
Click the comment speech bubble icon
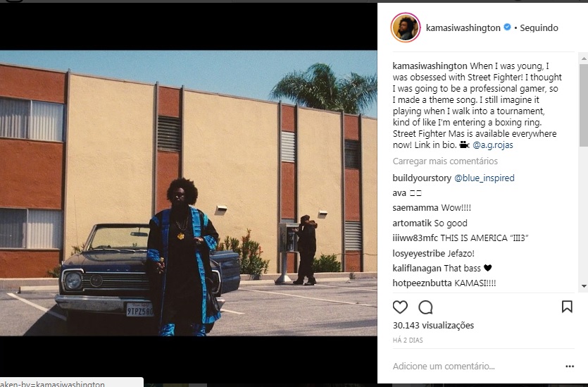click(425, 307)
